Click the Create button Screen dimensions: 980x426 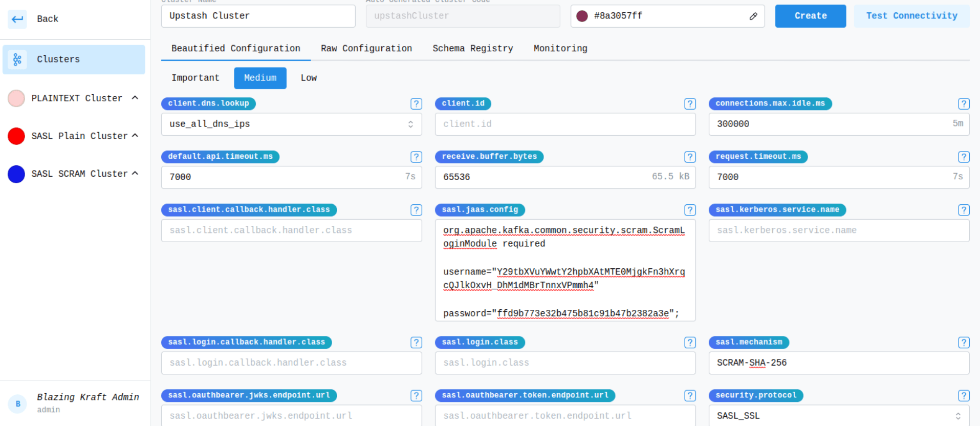point(811,16)
